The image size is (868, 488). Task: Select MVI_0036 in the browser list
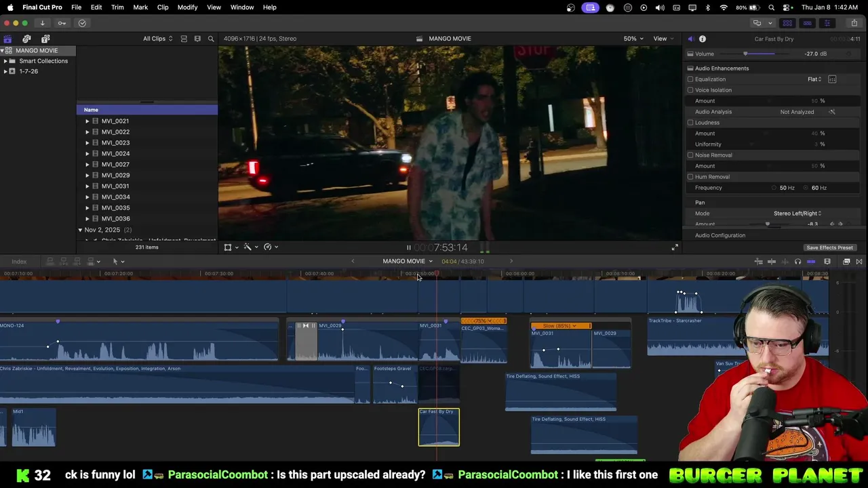tap(115, 219)
